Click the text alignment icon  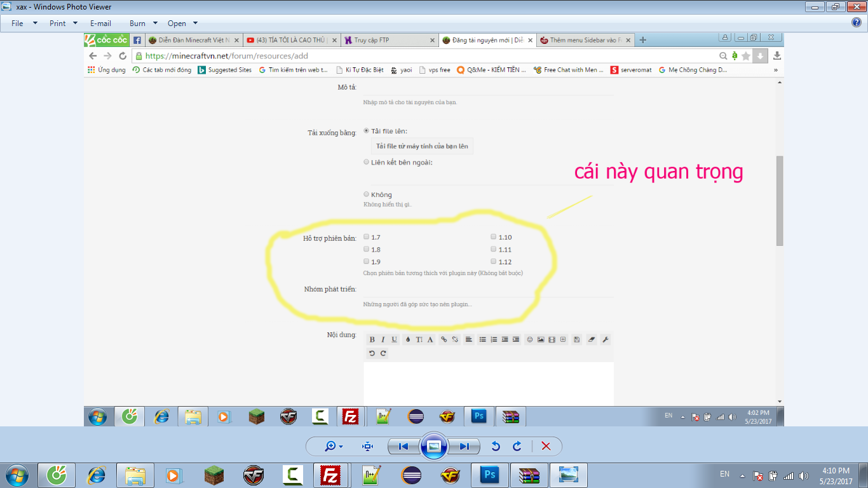(469, 339)
